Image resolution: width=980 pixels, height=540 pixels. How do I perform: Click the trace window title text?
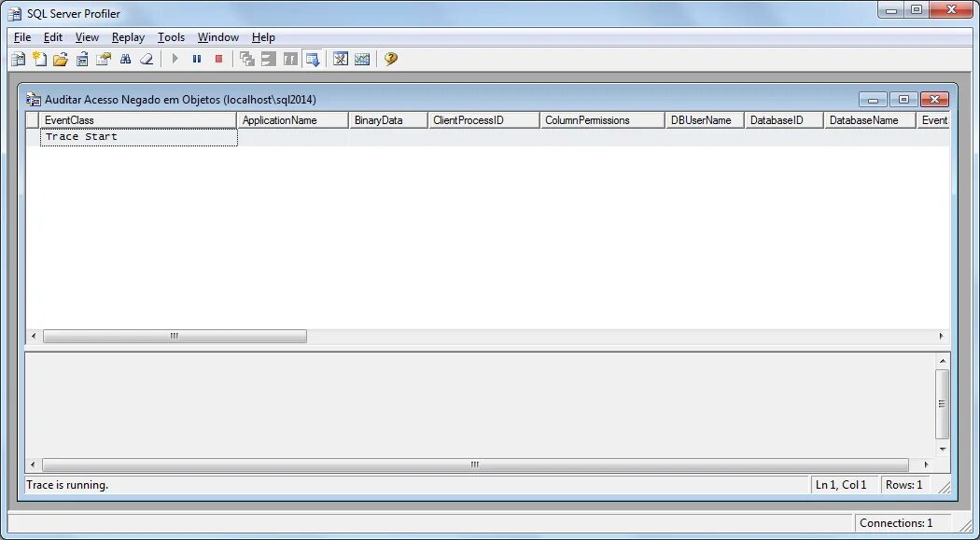click(181, 100)
